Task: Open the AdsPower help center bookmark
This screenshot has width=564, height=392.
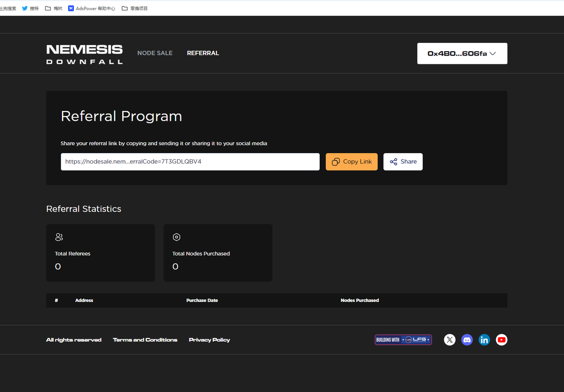Action: click(92, 8)
